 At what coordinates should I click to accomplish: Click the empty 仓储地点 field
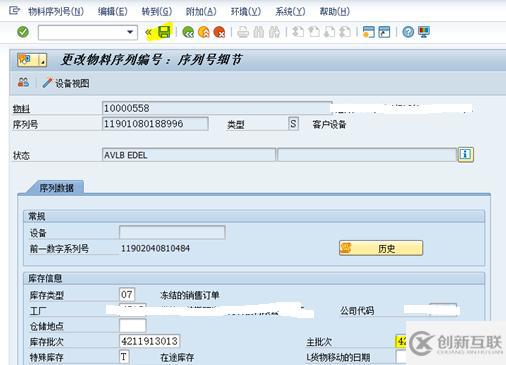[x=133, y=326]
